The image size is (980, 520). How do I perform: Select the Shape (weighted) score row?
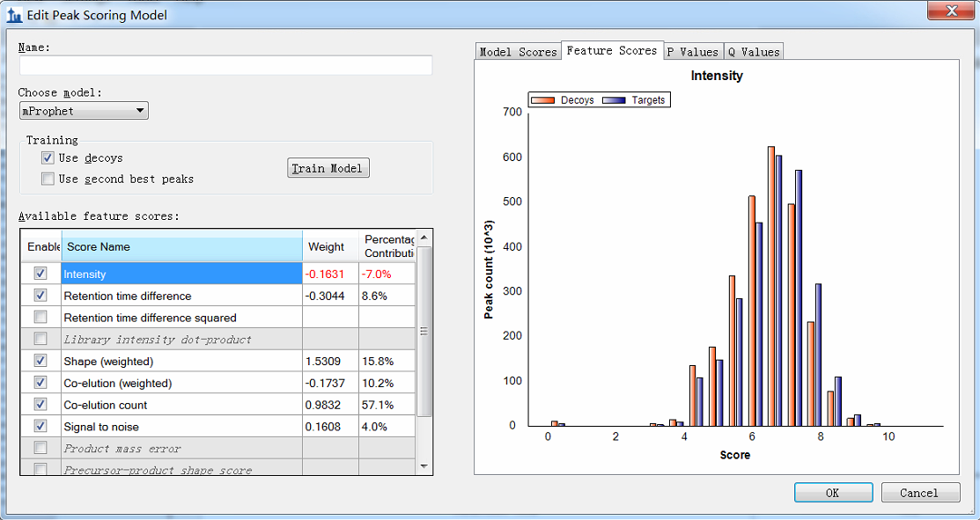pos(181,361)
